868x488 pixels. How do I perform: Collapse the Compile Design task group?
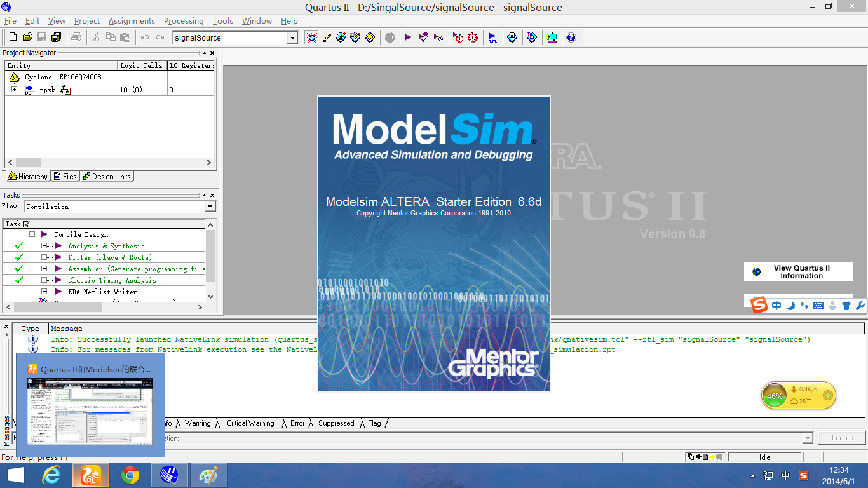(x=32, y=234)
